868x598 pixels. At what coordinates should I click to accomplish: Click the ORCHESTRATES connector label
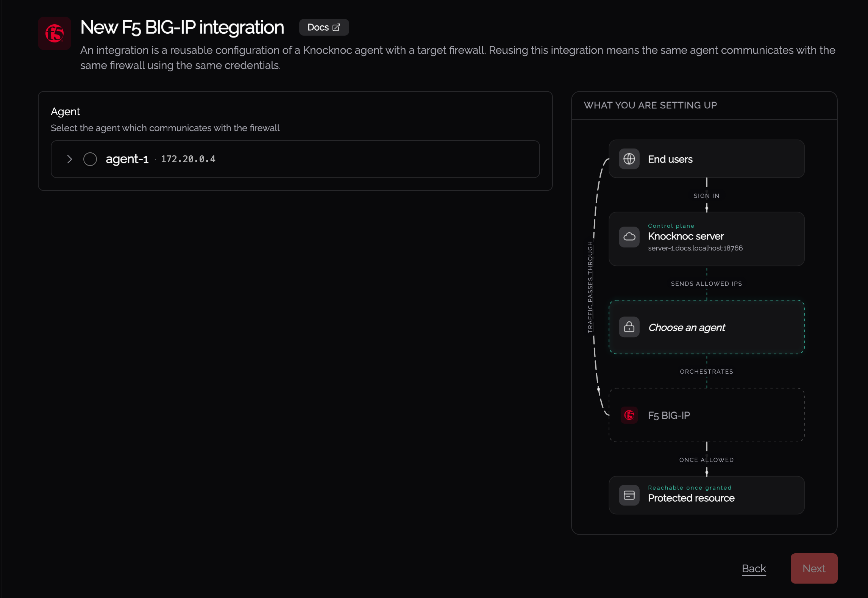coord(706,372)
